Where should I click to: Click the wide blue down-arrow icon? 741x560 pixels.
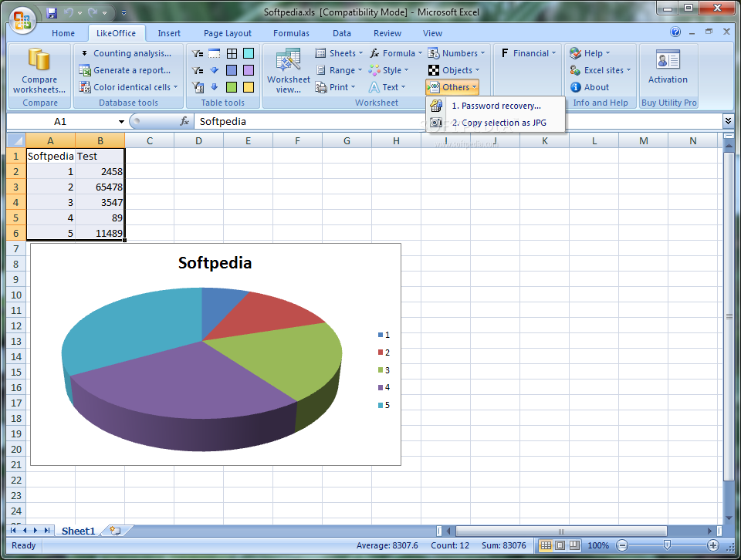tap(215, 70)
